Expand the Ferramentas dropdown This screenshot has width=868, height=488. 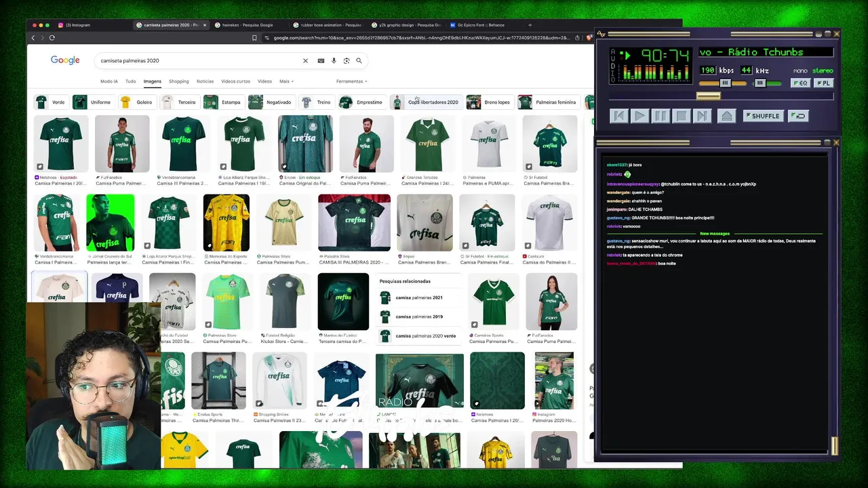(x=351, y=81)
